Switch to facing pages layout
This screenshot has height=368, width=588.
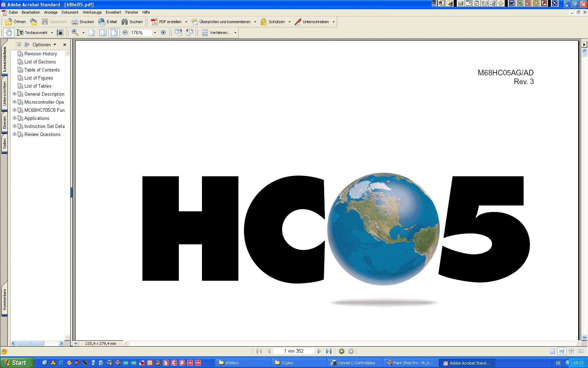pos(581,351)
